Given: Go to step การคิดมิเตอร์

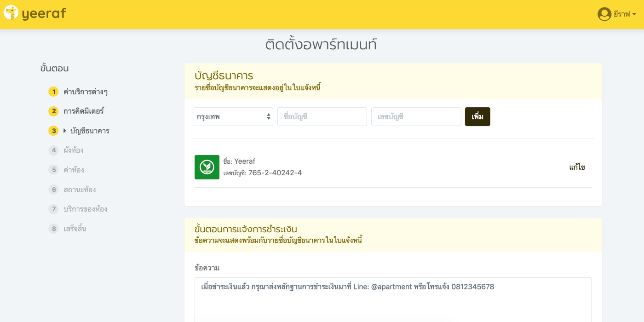Looking at the screenshot, I should [x=84, y=111].
